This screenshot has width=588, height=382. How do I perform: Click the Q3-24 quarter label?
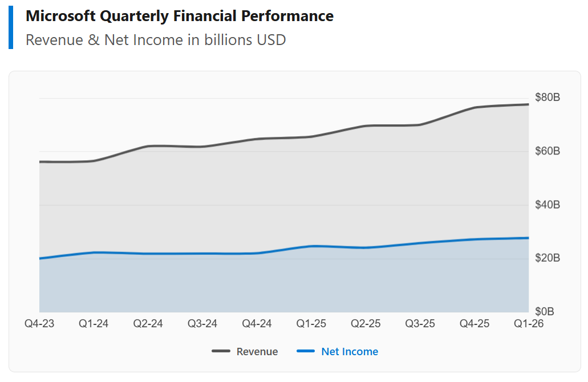(x=202, y=324)
